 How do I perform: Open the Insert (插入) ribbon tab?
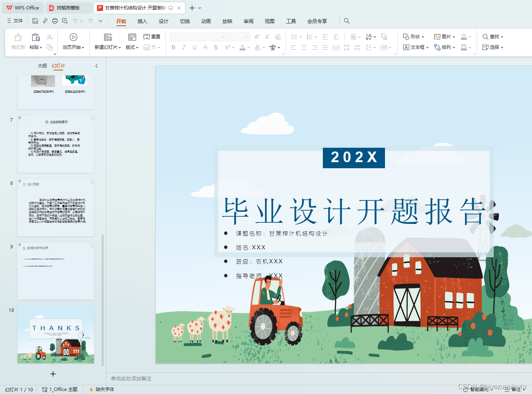coord(142,21)
